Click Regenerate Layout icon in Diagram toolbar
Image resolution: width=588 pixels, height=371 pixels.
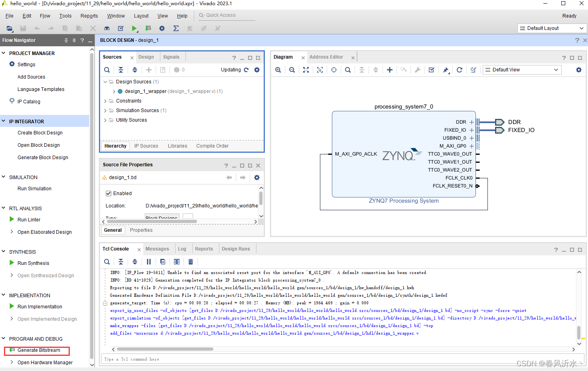tap(474, 70)
